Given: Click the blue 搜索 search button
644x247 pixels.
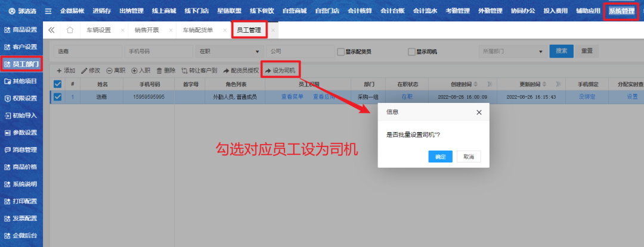Looking at the screenshot, I should tap(561, 51).
